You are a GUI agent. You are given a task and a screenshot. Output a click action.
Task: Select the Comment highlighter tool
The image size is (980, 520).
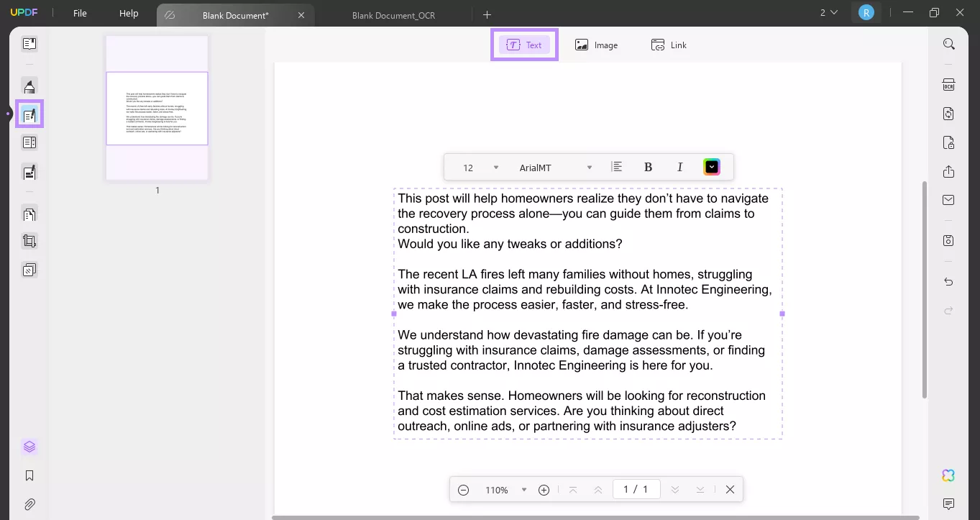(29, 87)
